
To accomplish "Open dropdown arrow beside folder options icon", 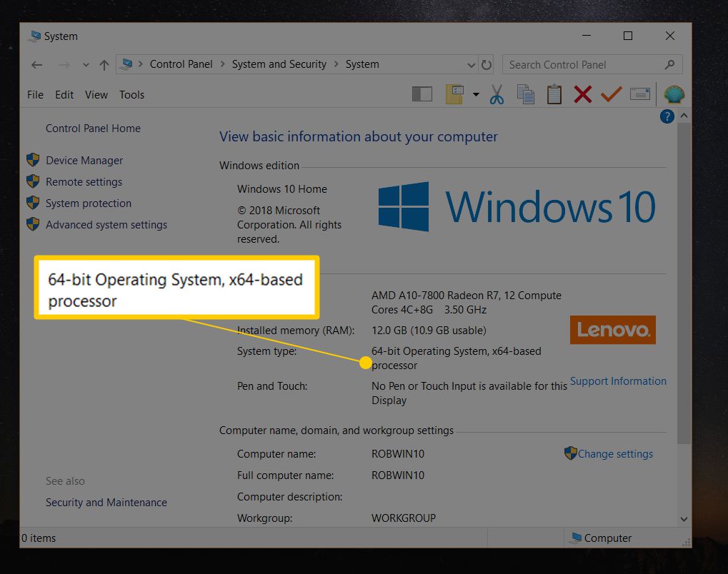I will [x=476, y=95].
